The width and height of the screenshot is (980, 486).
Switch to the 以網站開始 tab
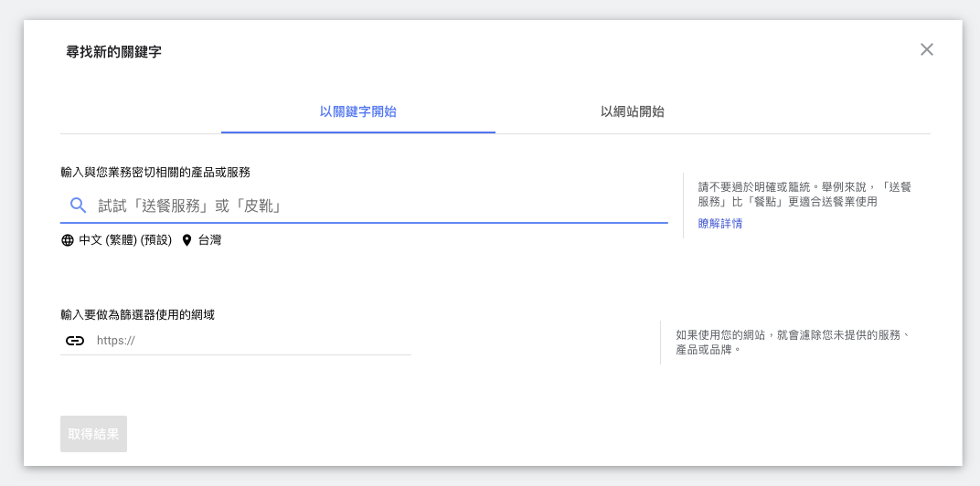click(632, 112)
